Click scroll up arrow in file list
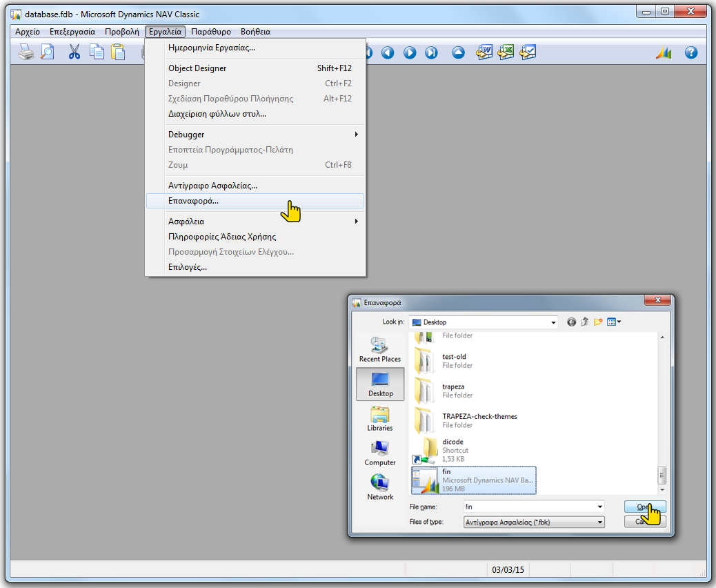This screenshot has width=716, height=588. click(x=662, y=337)
